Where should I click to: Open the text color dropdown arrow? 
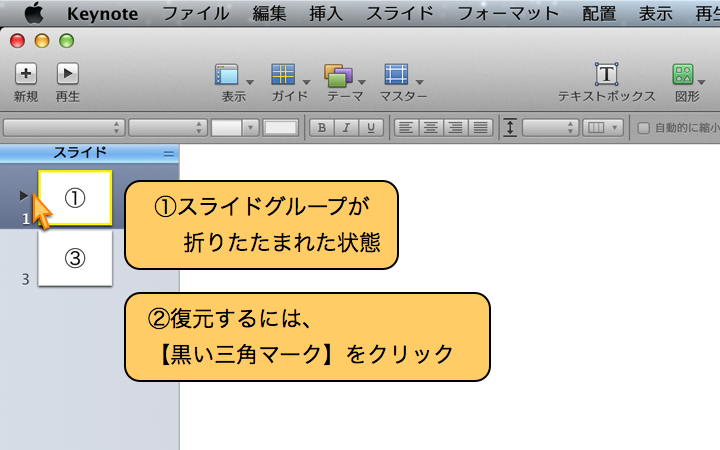[x=251, y=128]
